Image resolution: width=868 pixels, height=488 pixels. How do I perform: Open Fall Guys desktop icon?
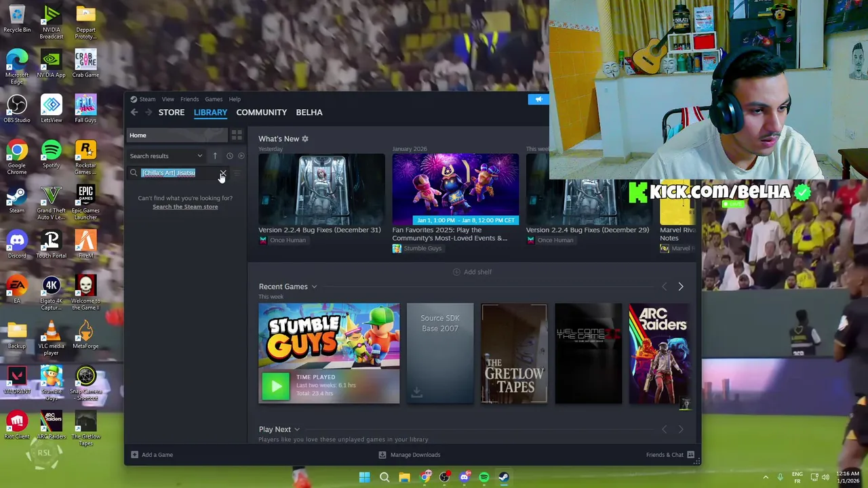(x=85, y=108)
